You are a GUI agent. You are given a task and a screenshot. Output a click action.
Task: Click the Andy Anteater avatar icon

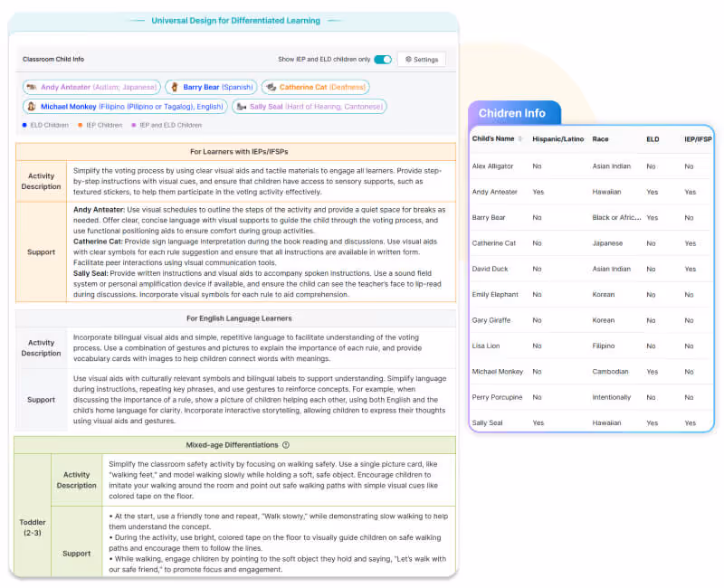pyautogui.click(x=32, y=87)
